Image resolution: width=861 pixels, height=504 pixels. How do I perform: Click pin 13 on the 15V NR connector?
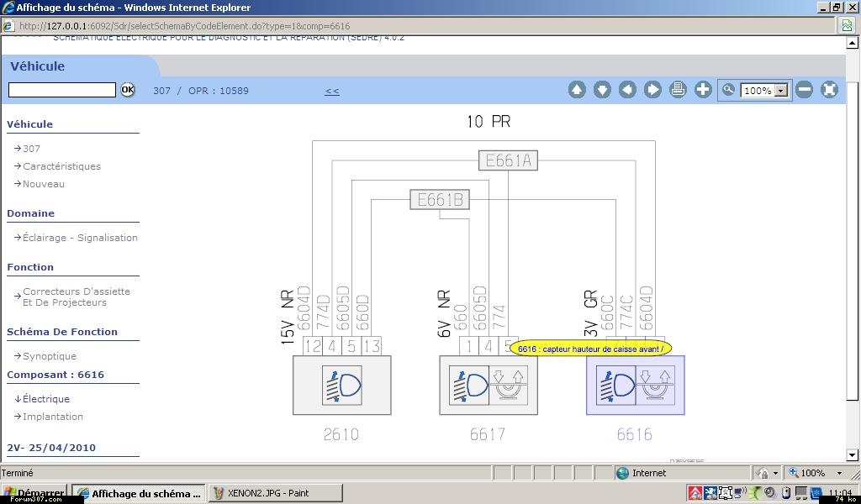tap(371, 346)
